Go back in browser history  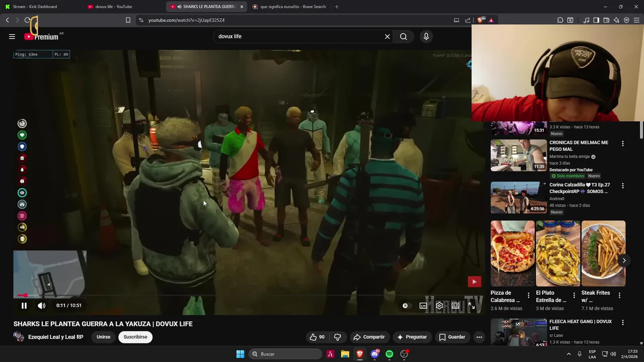(x=8, y=20)
